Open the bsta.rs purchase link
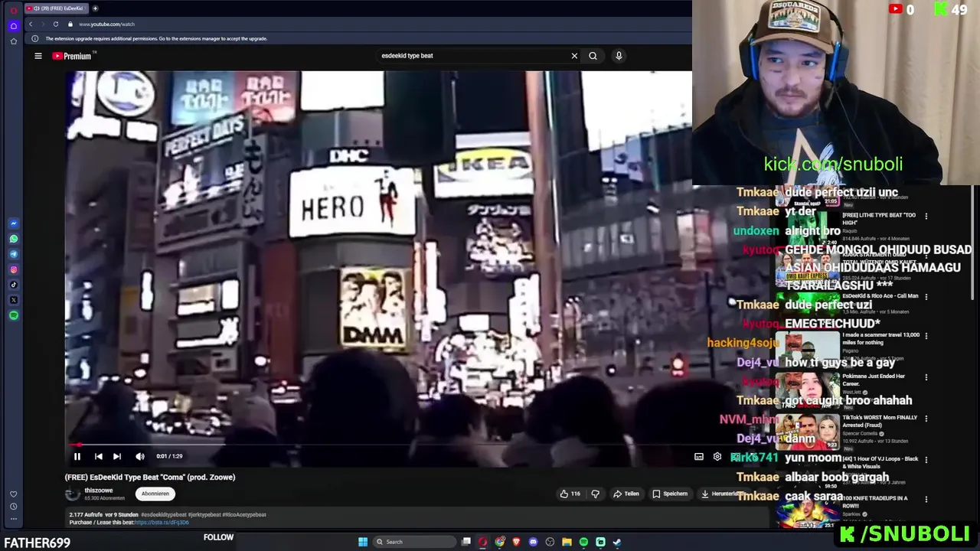Viewport: 980px width, 551px height. 162,522
